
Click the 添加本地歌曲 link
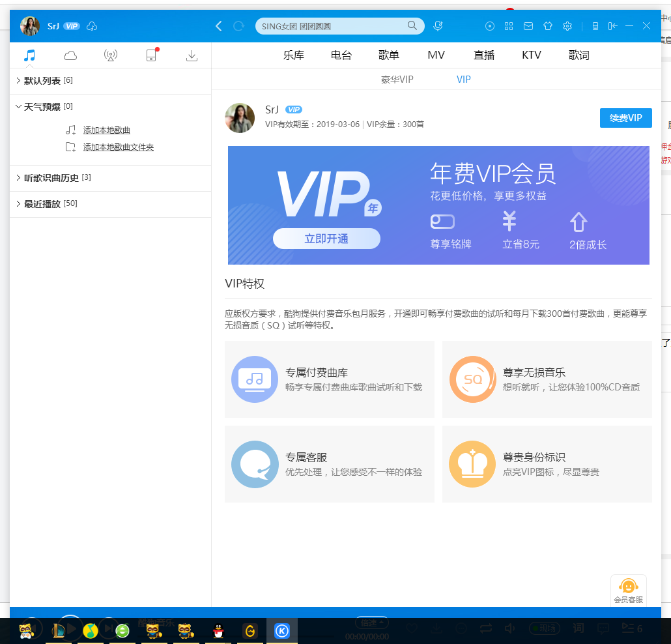[x=107, y=130]
